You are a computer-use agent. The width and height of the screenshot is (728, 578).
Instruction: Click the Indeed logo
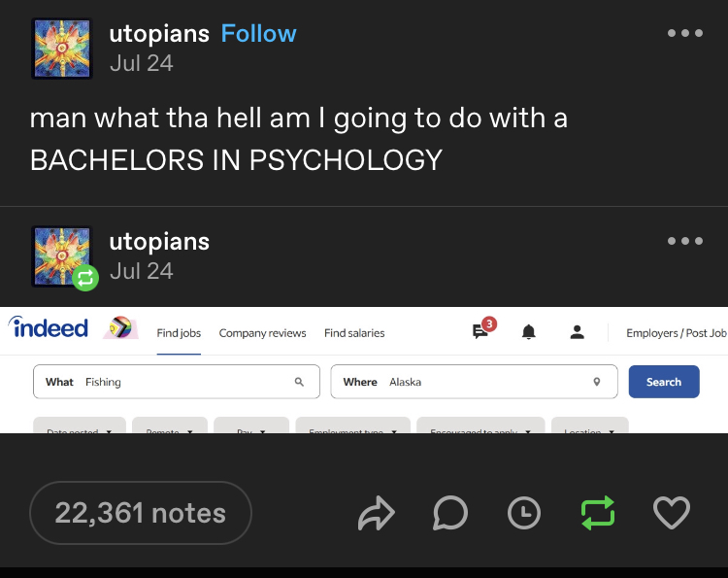49,327
